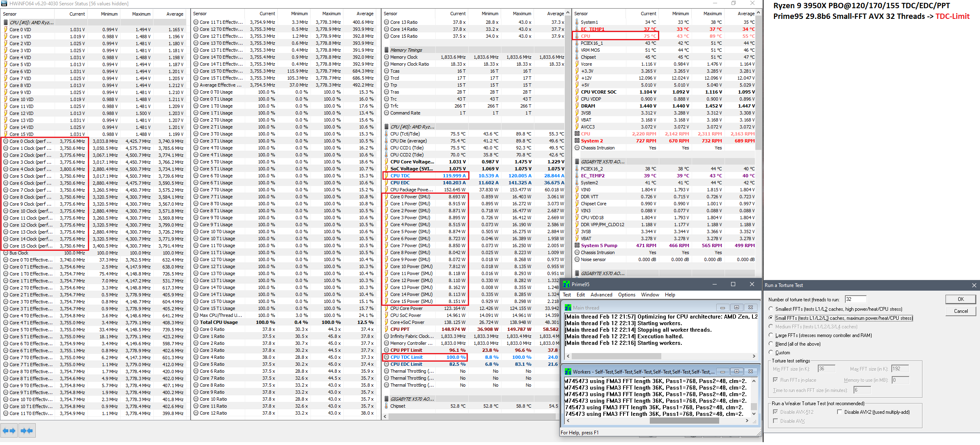Screen dimensions: 980x445
Task: Click the shrink columns inward-arrows button
Action: click(27, 431)
